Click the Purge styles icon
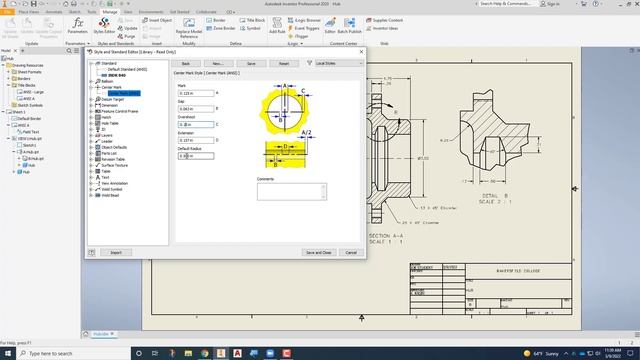Viewport: 640px width, 360px height. pos(127,36)
